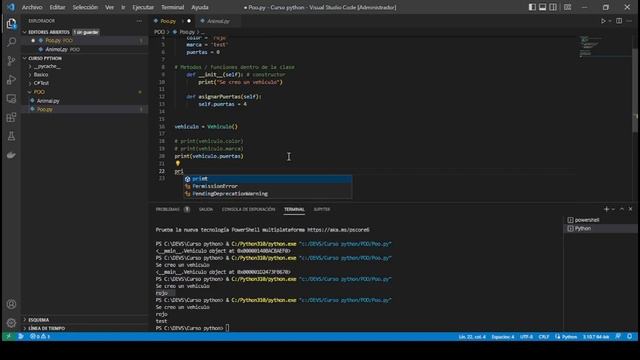Open the Archivo menu
Image resolution: width=640 pixels, height=360 pixels.
pyautogui.click(x=32, y=7)
